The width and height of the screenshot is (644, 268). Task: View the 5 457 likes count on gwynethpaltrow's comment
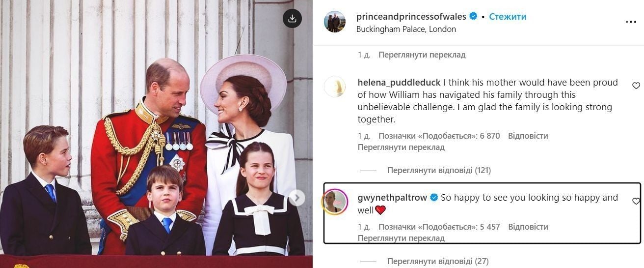point(439,227)
